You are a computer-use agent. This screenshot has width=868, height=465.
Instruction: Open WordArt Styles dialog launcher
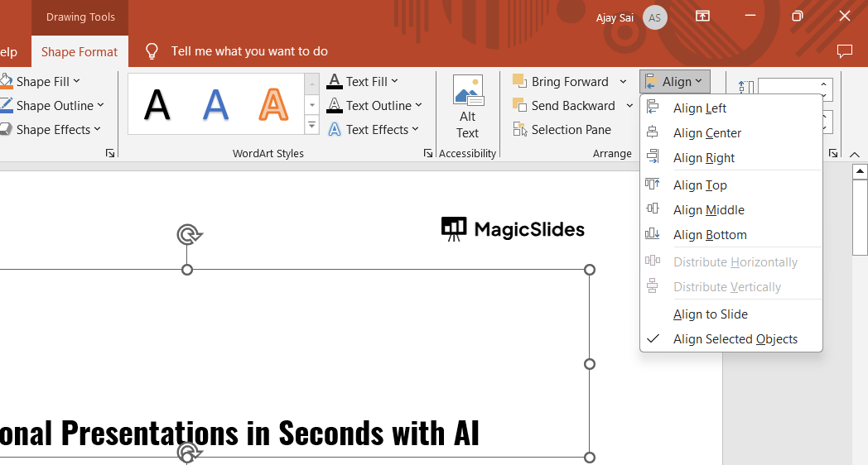tap(428, 153)
